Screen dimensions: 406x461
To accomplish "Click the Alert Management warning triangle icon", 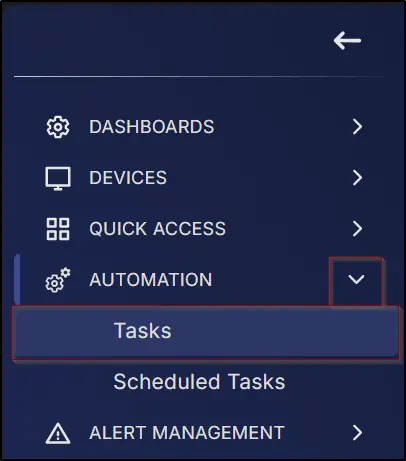I will pyautogui.click(x=58, y=433).
